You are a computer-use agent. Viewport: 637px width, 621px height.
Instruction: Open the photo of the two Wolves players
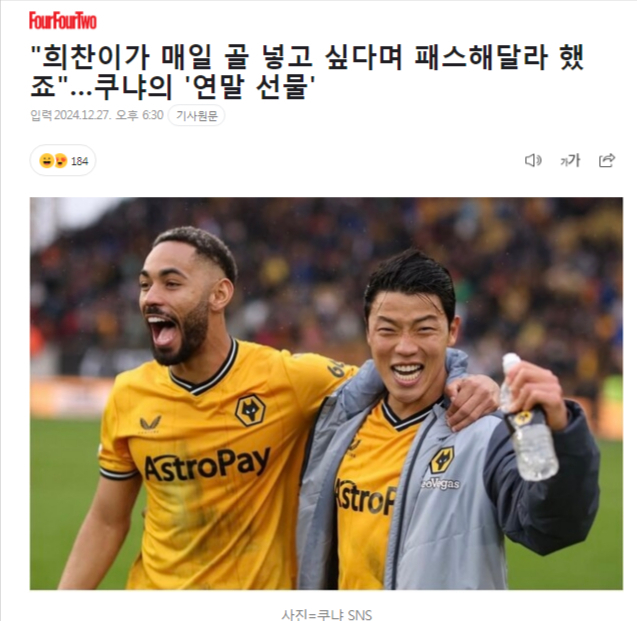click(x=326, y=393)
